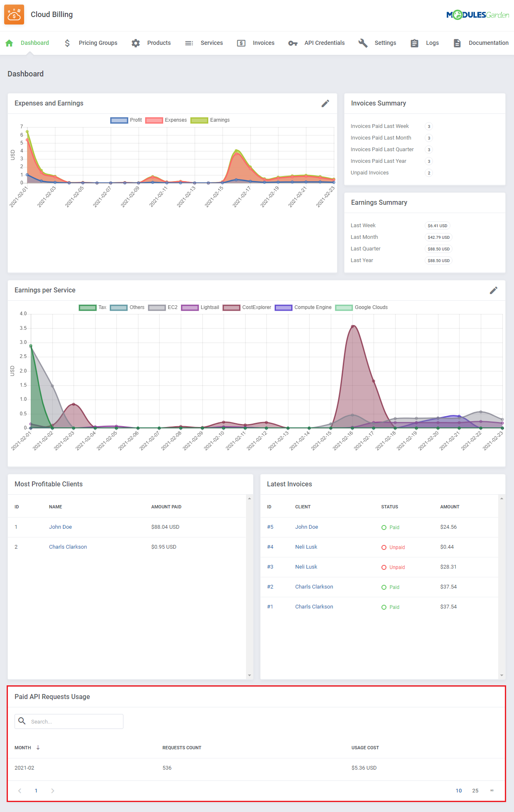Show 10 entries per page
Viewport: 514px width, 812px height.
[x=459, y=791]
